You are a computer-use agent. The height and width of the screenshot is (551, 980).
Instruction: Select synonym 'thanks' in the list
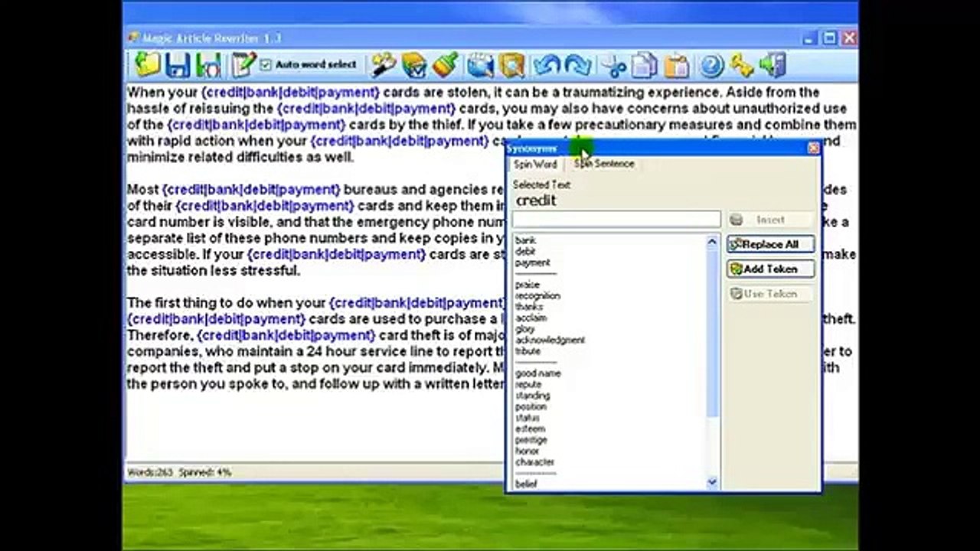tap(528, 307)
